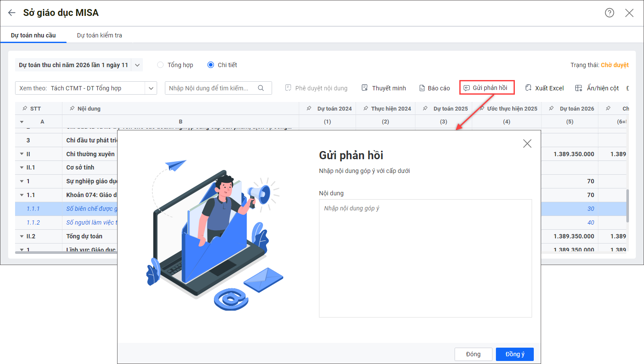Viewport: 644px width, 364px height.
Task: Switch to Dự toán nhu cầu tab
Action: tap(33, 35)
